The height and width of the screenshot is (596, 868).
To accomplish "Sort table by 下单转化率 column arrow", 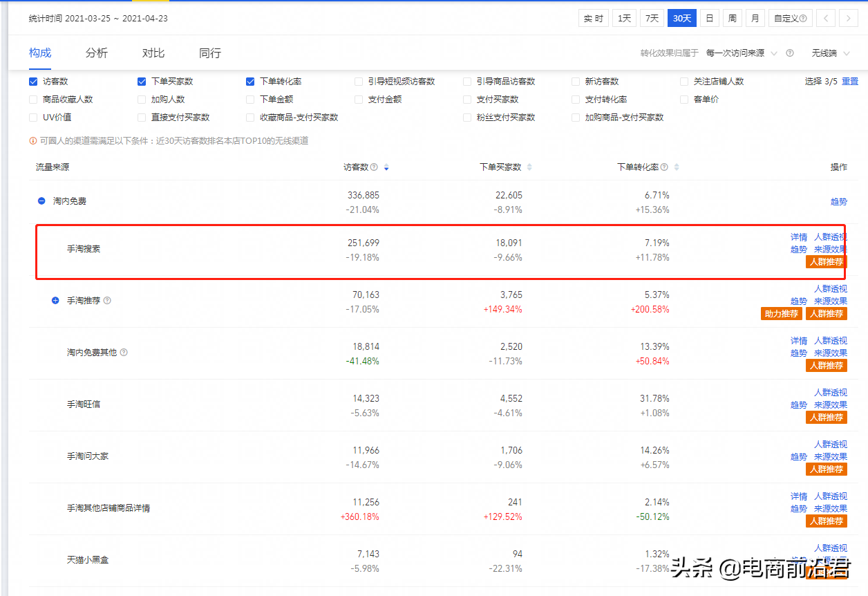I will [x=677, y=167].
